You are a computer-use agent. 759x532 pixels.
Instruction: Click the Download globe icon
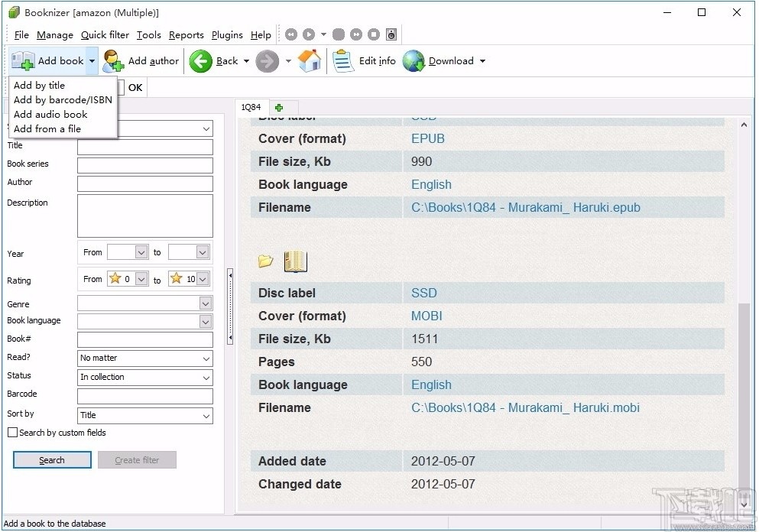coord(414,61)
